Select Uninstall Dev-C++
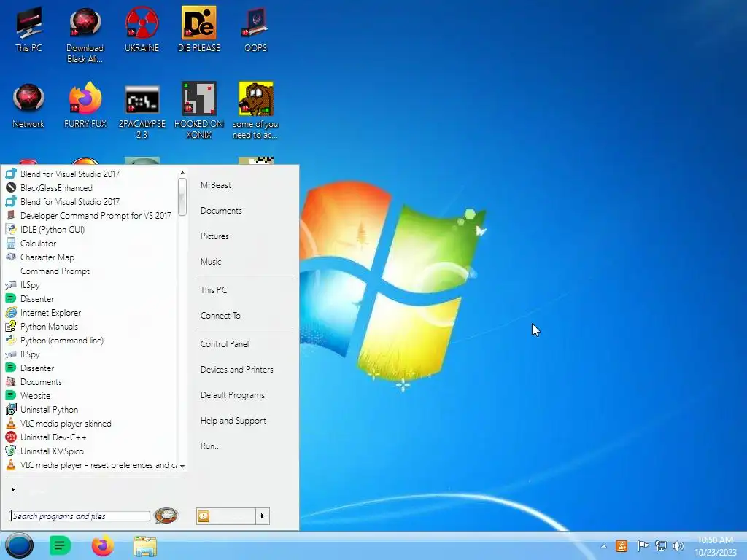 click(x=53, y=437)
